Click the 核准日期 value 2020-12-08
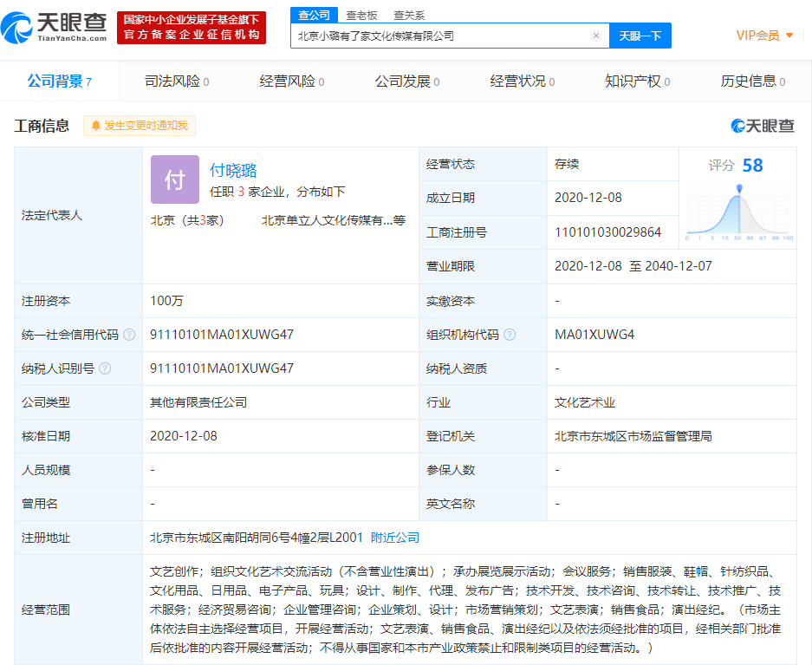 (184, 436)
